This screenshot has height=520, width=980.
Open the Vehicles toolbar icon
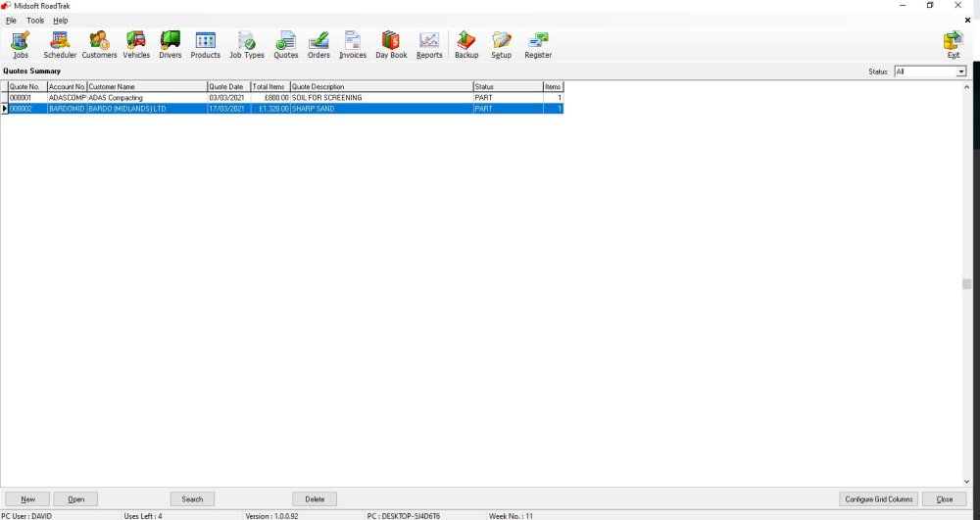pos(136,45)
